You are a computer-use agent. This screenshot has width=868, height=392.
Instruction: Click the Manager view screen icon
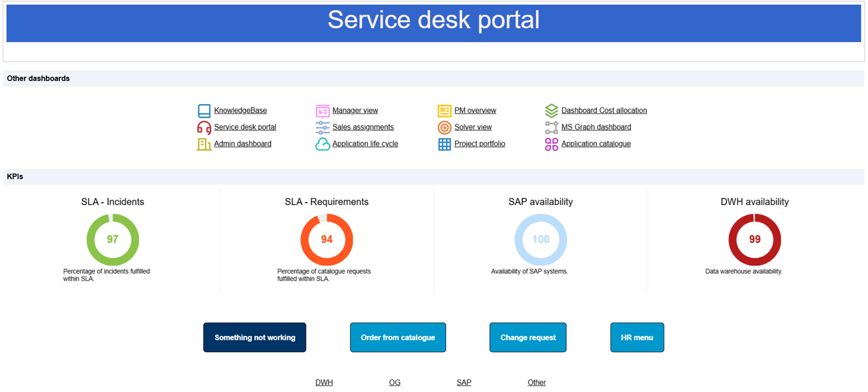pyautogui.click(x=322, y=111)
